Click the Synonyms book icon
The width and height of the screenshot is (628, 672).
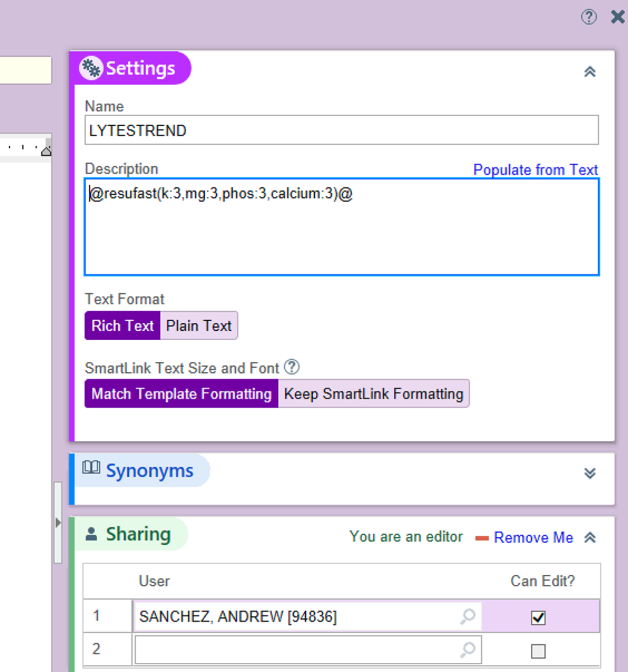(x=91, y=468)
